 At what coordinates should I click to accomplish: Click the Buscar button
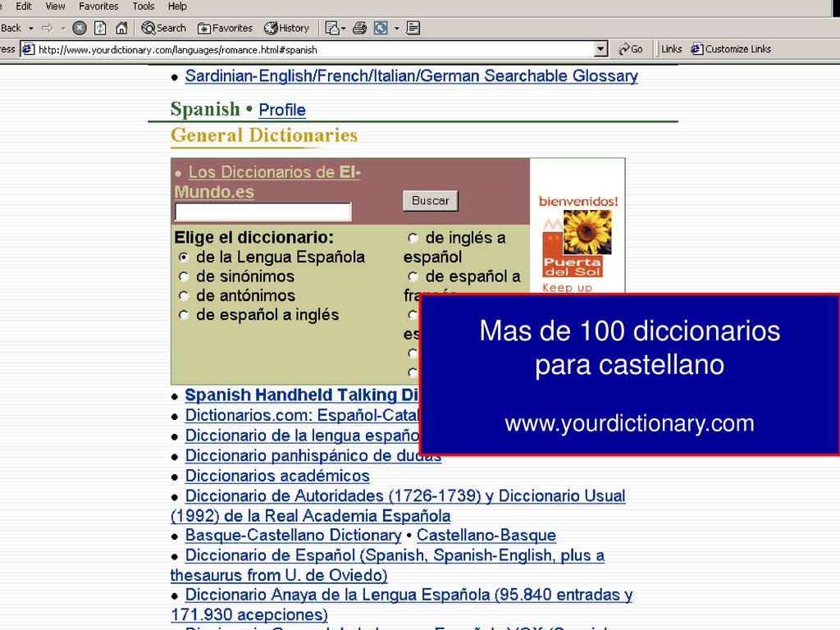click(430, 201)
